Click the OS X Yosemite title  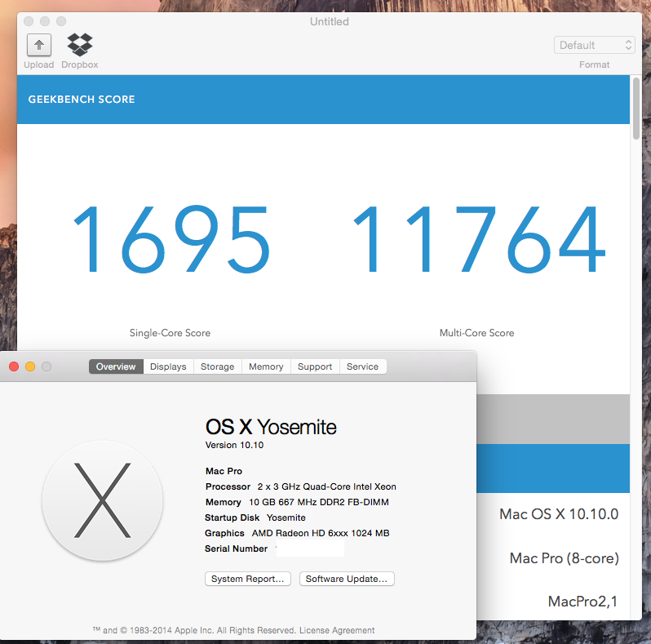click(271, 427)
